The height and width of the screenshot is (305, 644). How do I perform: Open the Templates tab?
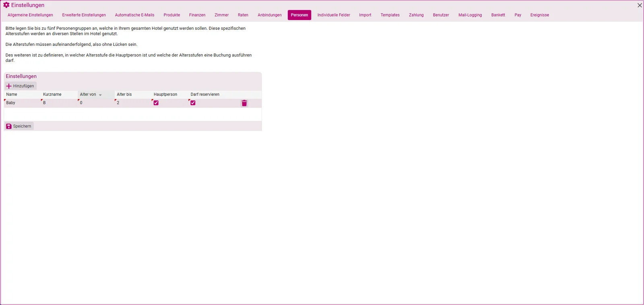pyautogui.click(x=390, y=15)
